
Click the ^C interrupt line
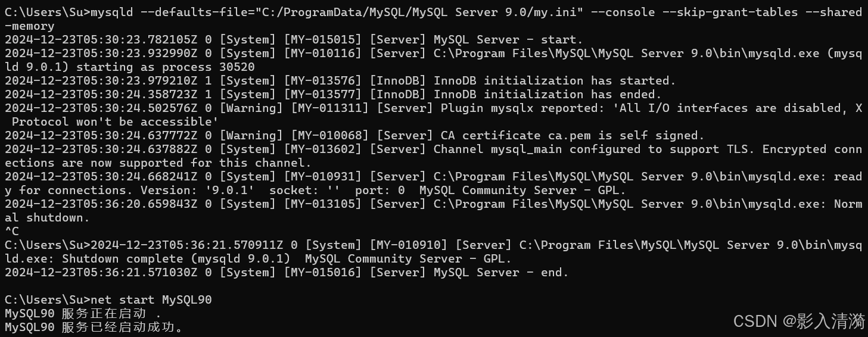[12, 232]
